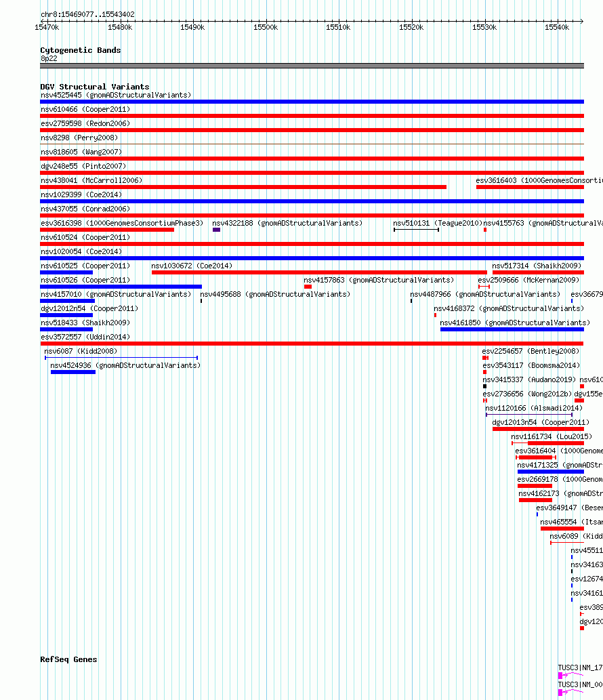The width and height of the screenshot is (603, 700).
Task: Click the Cytogenetic Bands track title
Action: coord(81,50)
